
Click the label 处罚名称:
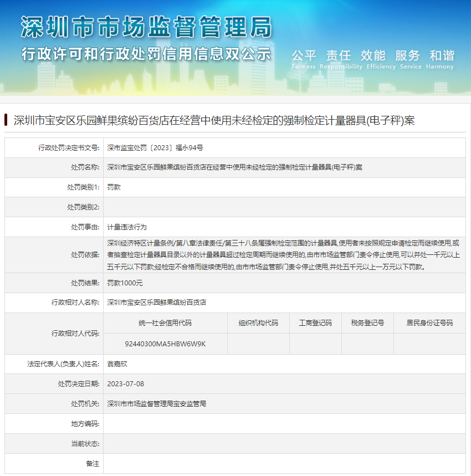[85, 167]
